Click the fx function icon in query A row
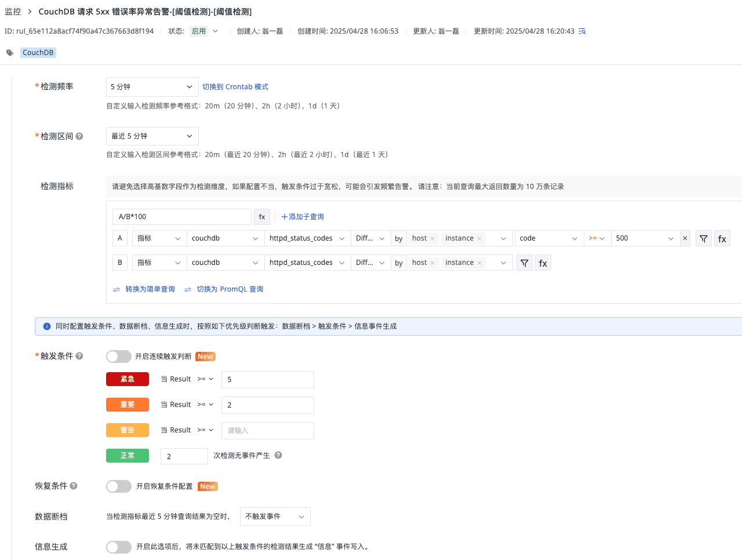This screenshot has width=742, height=560. tap(722, 239)
